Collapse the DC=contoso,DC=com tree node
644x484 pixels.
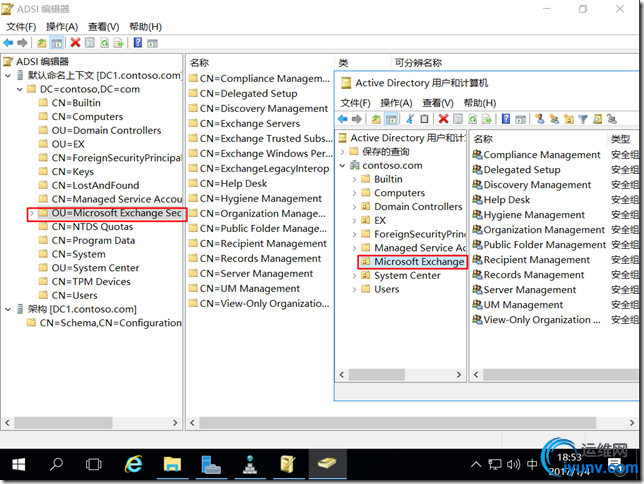tap(19, 89)
